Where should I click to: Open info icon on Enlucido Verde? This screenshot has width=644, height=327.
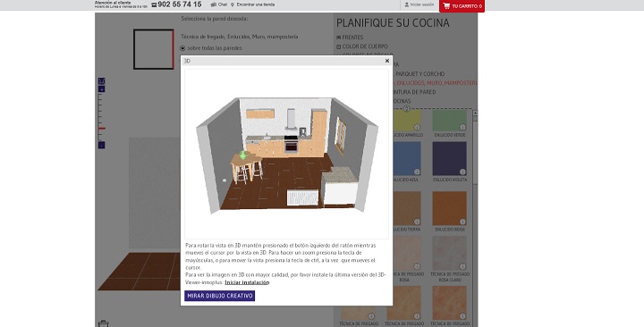(x=462, y=127)
